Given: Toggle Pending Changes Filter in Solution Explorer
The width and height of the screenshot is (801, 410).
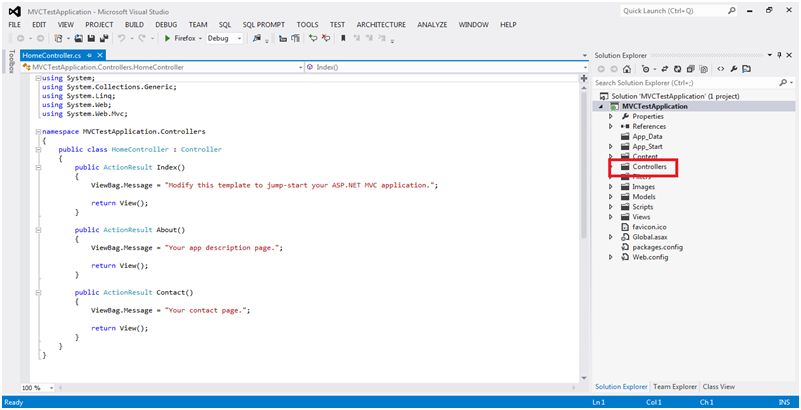Looking at the screenshot, I should 646,69.
